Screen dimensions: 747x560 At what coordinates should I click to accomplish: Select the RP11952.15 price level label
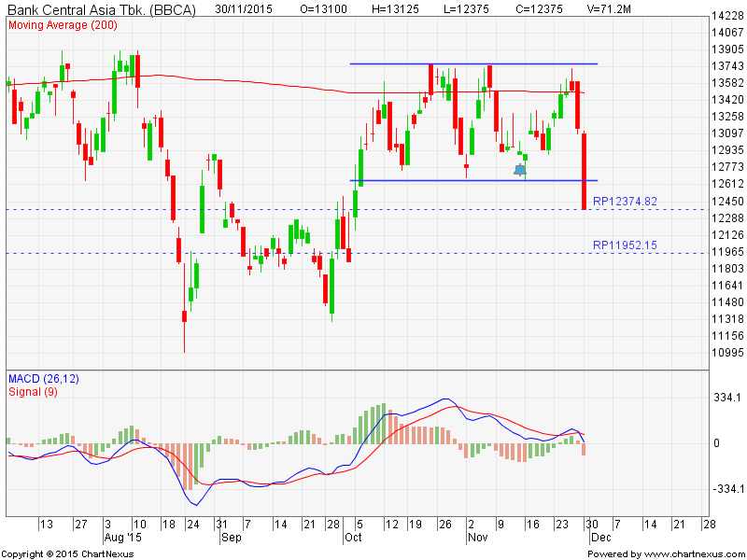[625, 245]
